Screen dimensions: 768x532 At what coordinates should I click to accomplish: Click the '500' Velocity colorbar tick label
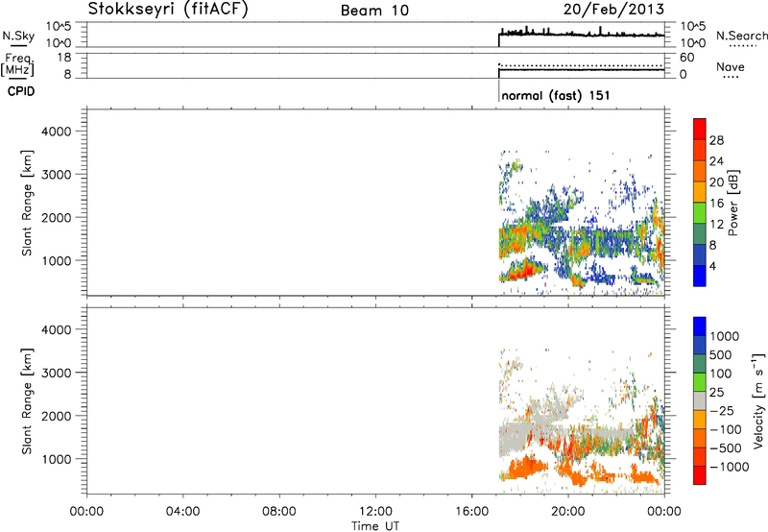(x=720, y=354)
